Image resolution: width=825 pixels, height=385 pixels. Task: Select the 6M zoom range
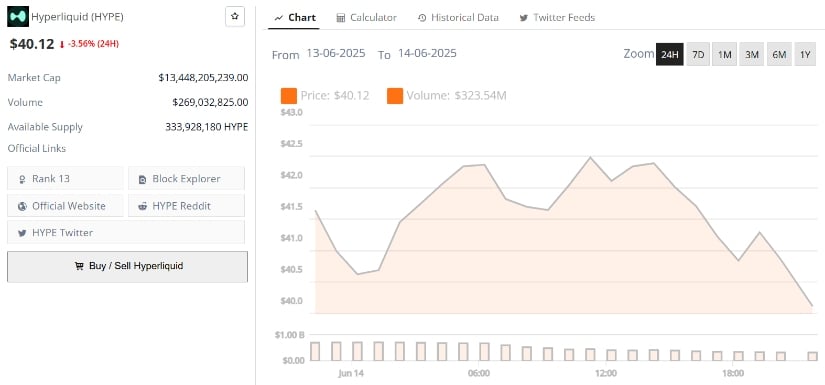tap(779, 54)
